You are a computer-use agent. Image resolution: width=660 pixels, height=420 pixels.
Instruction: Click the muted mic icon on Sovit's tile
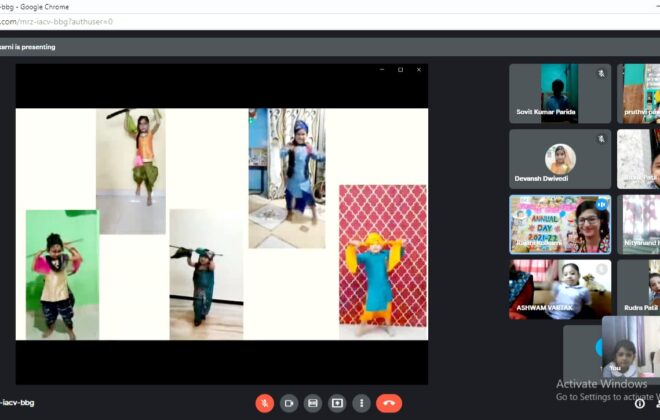[601, 74]
